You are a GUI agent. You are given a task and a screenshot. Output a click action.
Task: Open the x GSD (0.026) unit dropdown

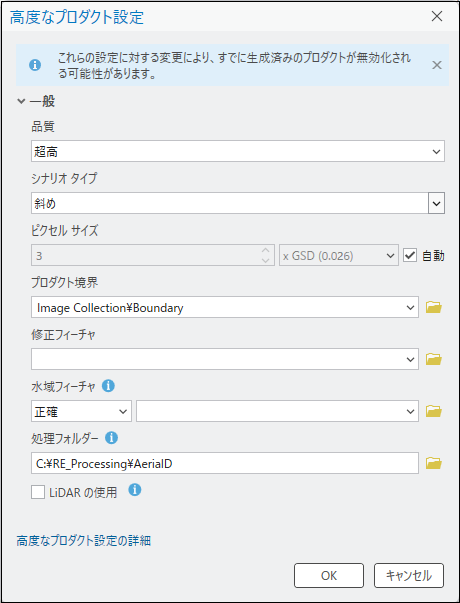pos(338,255)
